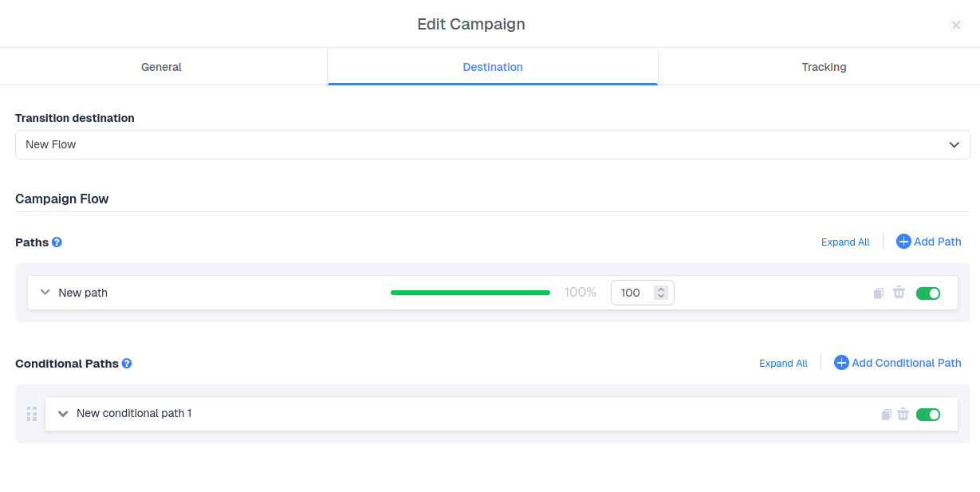Click the green path weight bar
980x492 pixels.
pos(470,293)
